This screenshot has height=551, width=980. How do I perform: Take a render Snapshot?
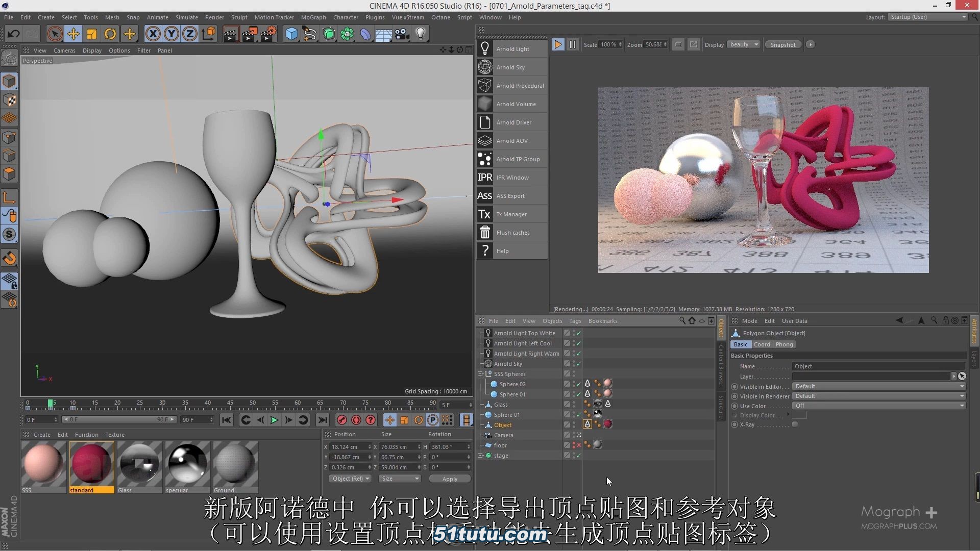(783, 45)
